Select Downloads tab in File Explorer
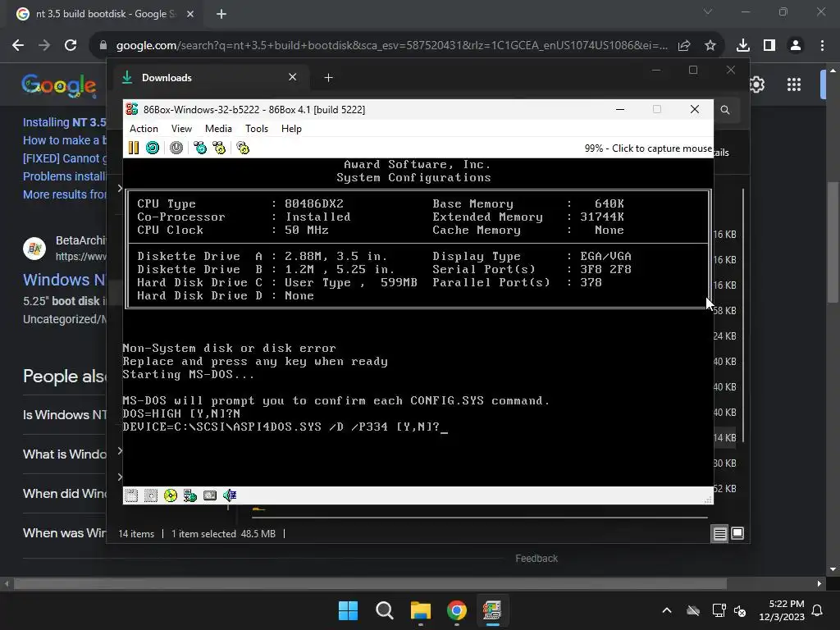 tap(209, 78)
